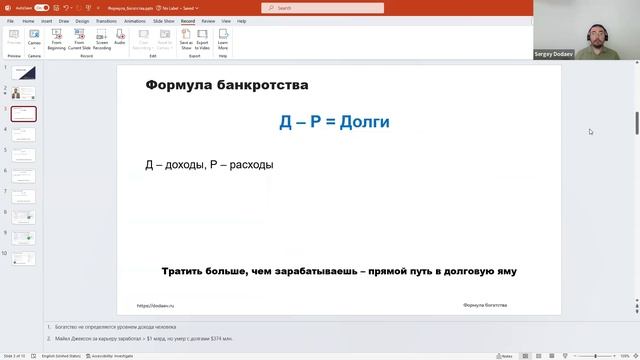
Task: Start Slide Show from status bar icon
Action: [565, 356]
